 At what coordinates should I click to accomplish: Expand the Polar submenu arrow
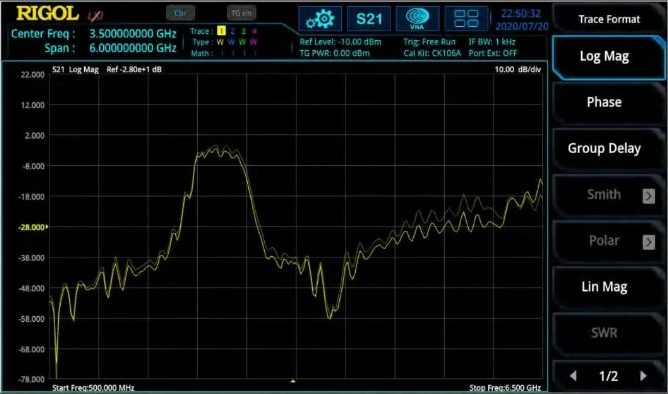click(648, 242)
